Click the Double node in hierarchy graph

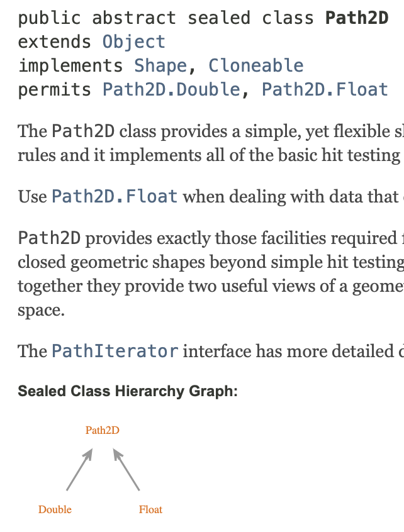tap(55, 509)
